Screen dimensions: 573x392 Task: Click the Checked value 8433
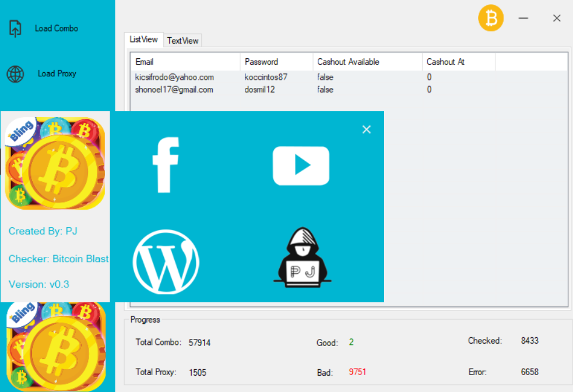click(x=530, y=341)
